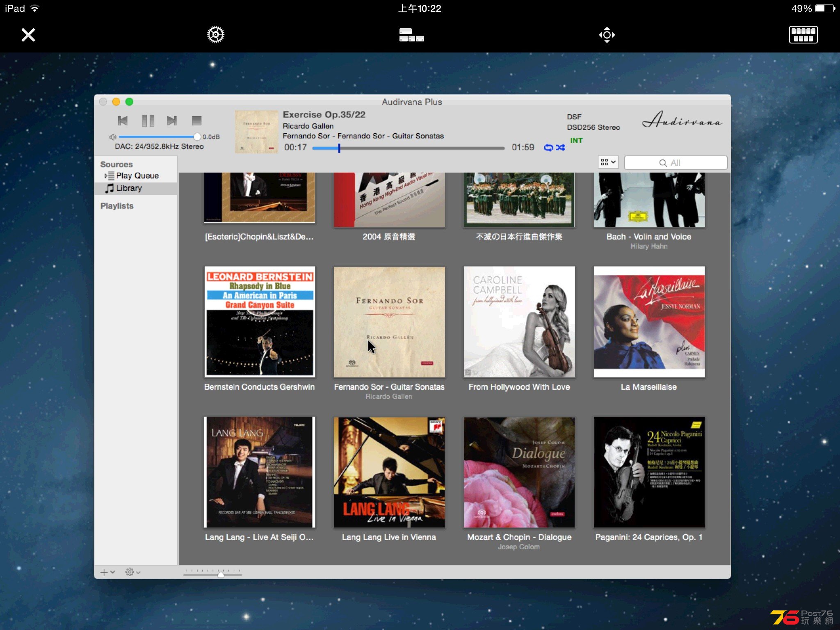Open the 不滅の日本行進曲傑作集 album cover
840x630 pixels.
point(519,200)
